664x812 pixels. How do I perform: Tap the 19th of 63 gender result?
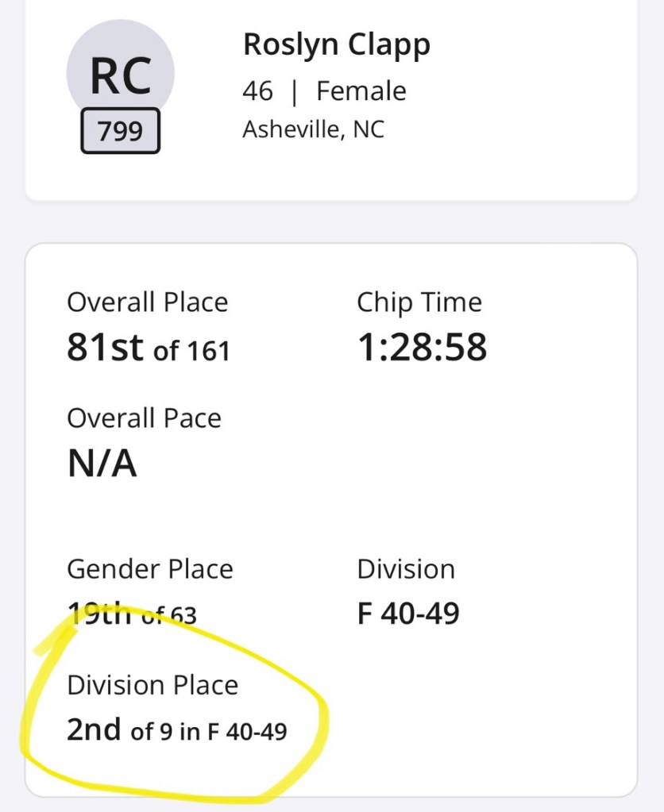tap(132, 614)
